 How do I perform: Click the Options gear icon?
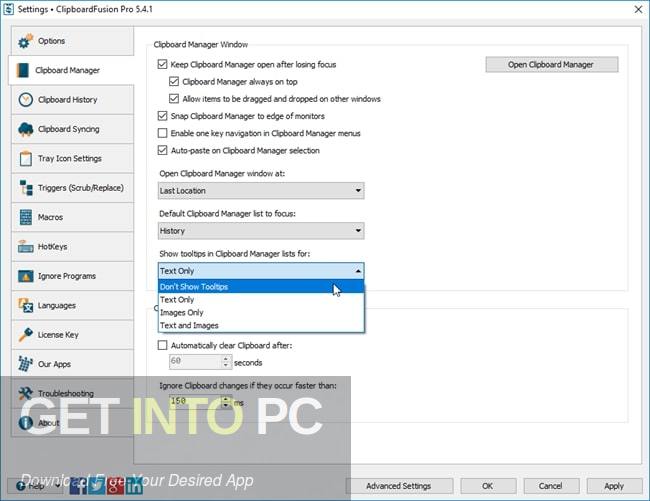pyautogui.click(x=25, y=41)
